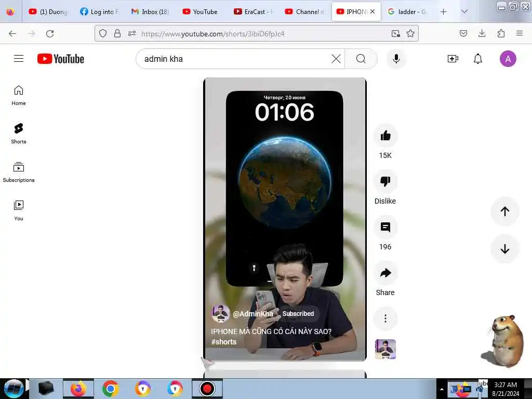Open the list all tabs dropdown chevron

click(464, 11)
